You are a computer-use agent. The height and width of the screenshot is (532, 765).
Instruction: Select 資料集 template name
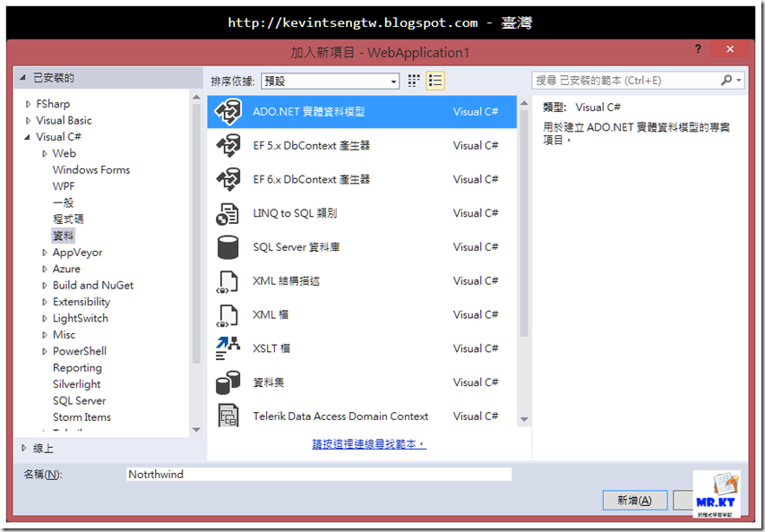[x=269, y=382]
